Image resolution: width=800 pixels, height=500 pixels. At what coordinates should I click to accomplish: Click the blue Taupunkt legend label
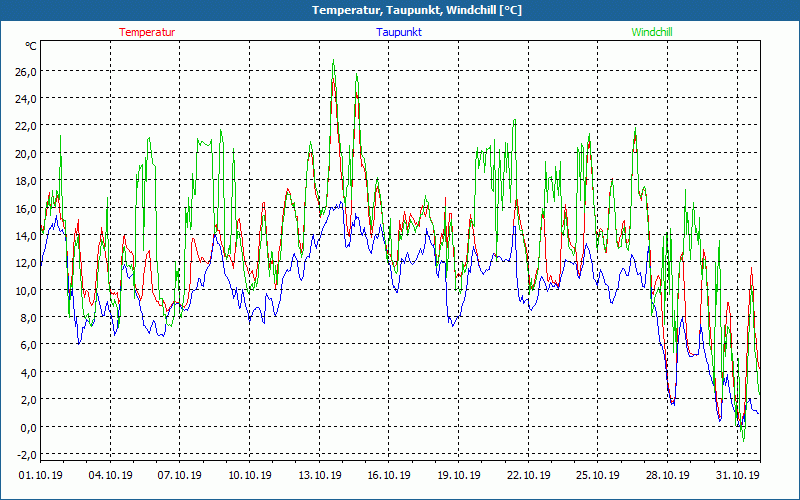[399, 32]
